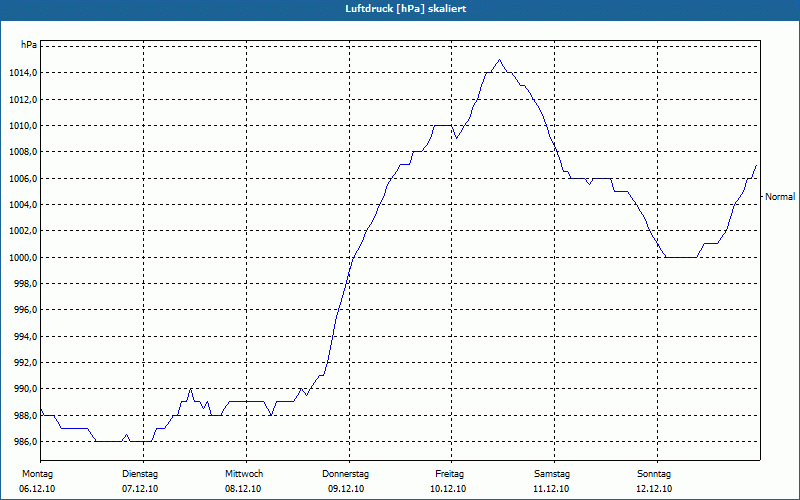Click the curve's right end point near 1007 hPa

click(756, 165)
